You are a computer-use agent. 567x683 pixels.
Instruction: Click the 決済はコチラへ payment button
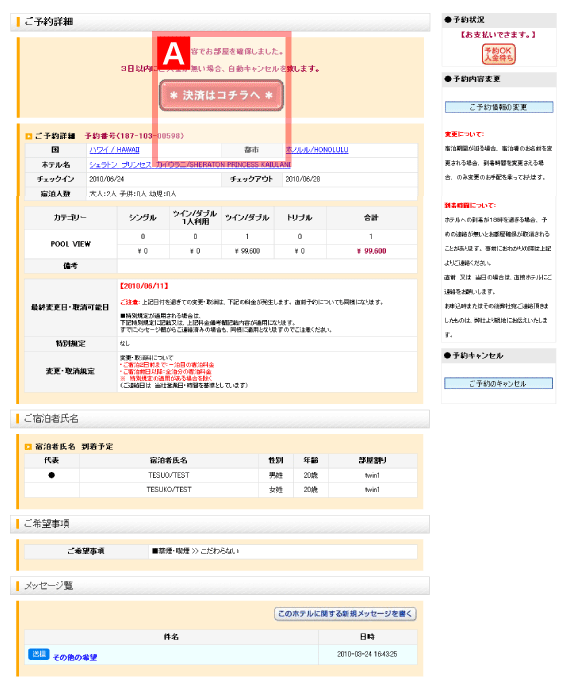tap(221, 95)
